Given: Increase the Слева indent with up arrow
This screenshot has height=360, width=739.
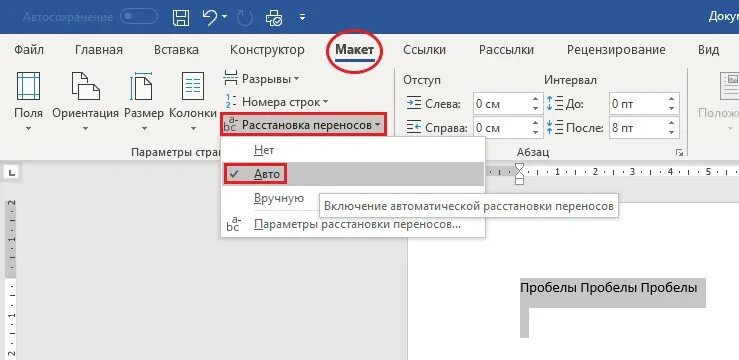Looking at the screenshot, I should pos(535,99).
